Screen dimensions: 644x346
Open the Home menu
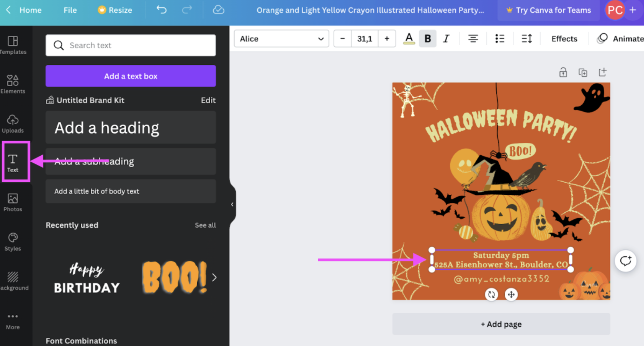[x=31, y=10]
